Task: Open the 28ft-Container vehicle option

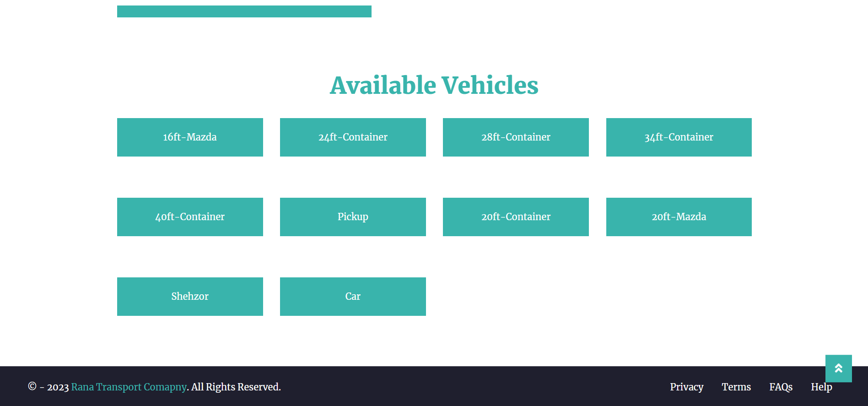Action: [516, 137]
